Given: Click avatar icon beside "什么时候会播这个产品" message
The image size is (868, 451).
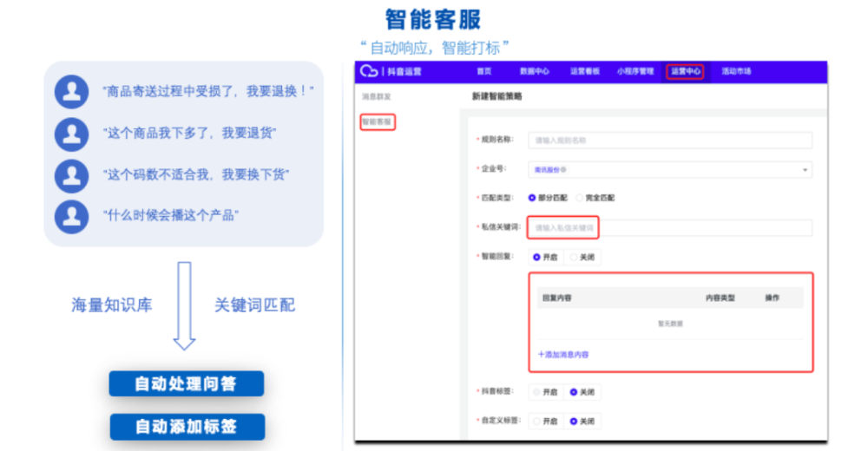Looking at the screenshot, I should click(71, 216).
